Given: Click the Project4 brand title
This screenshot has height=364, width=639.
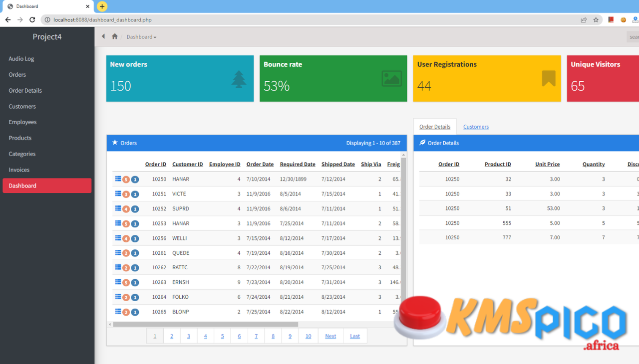Looking at the screenshot, I should click(x=47, y=36).
